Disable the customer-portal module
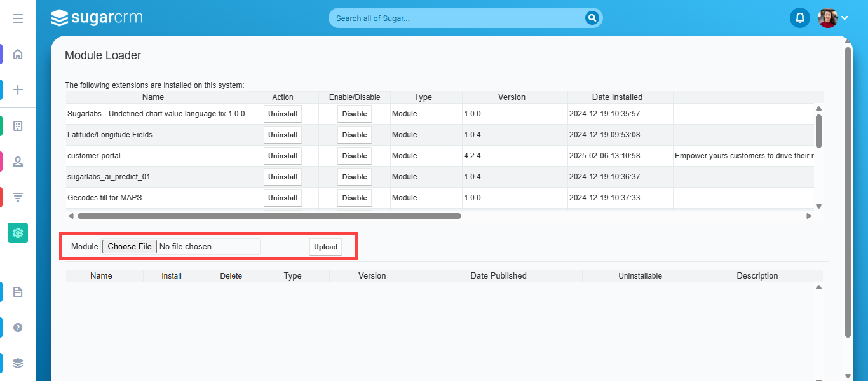 pyautogui.click(x=355, y=156)
